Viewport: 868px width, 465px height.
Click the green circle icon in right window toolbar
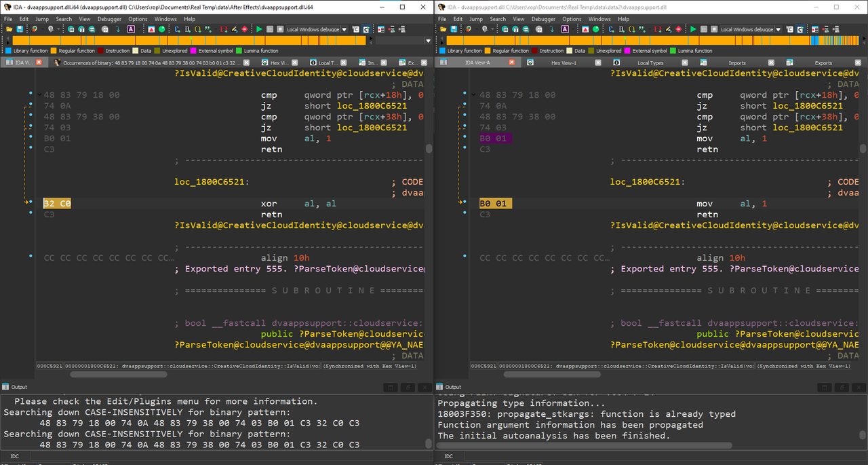[x=595, y=30]
